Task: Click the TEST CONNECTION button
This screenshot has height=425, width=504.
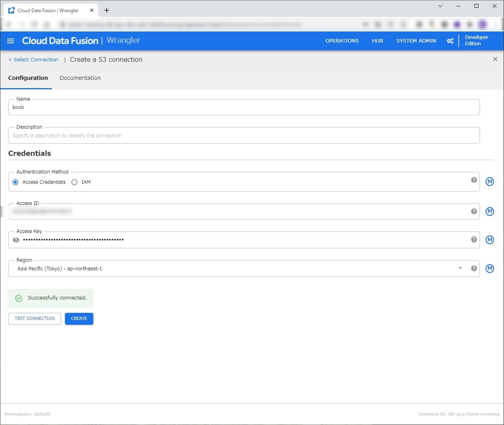Action: pos(35,318)
